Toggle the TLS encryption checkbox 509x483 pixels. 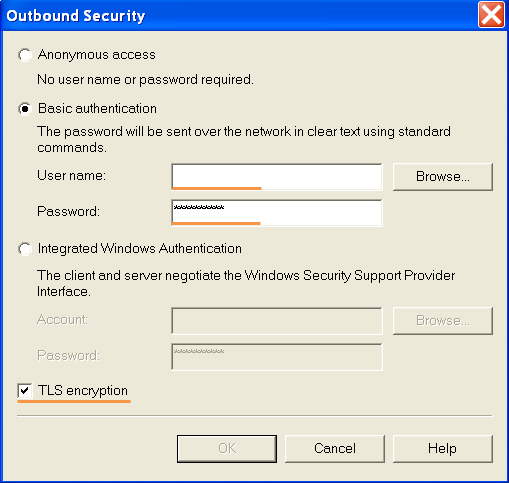click(x=25, y=390)
